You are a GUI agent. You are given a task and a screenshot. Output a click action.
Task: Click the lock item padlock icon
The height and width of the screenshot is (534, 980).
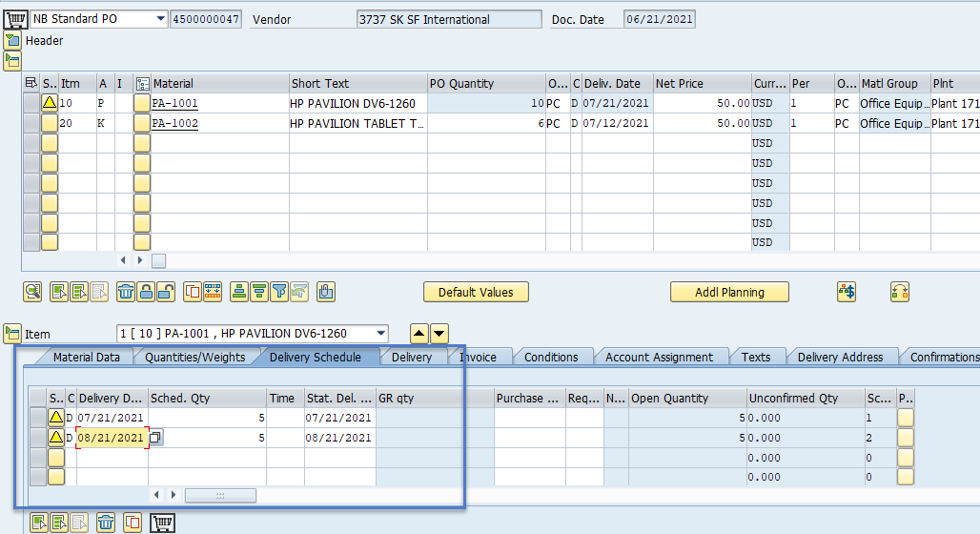click(146, 292)
